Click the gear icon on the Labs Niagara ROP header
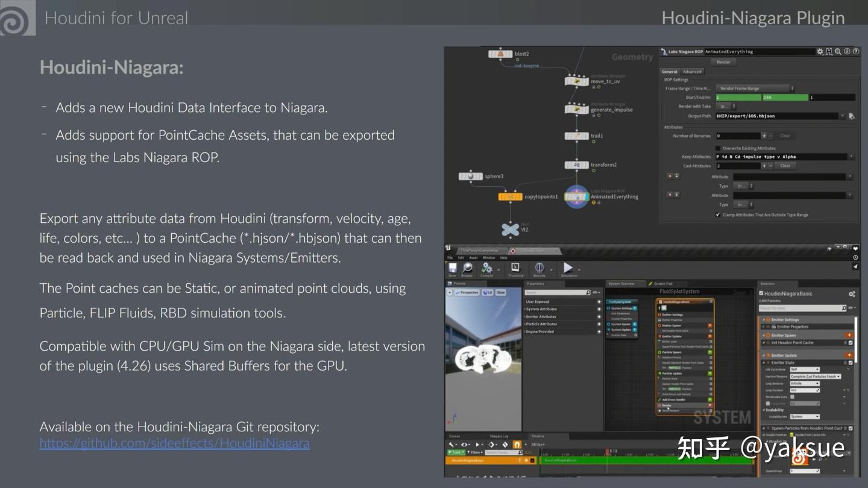The width and height of the screenshot is (868, 488). point(820,52)
